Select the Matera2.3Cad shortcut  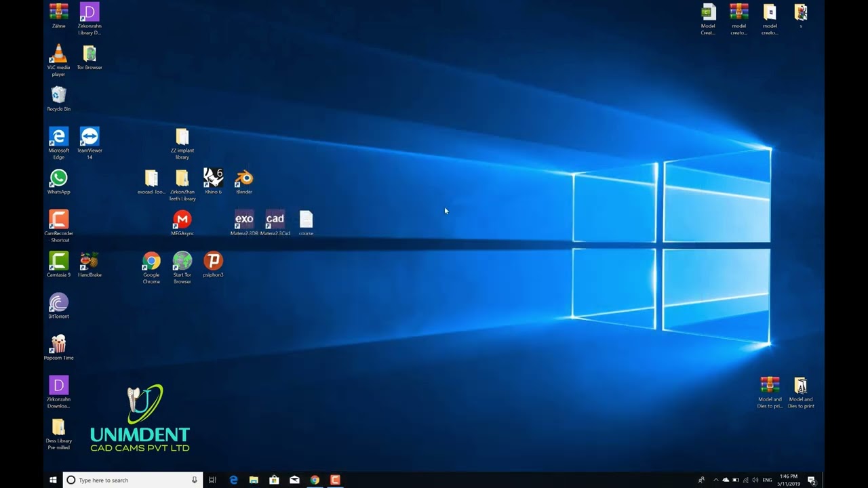(x=275, y=223)
